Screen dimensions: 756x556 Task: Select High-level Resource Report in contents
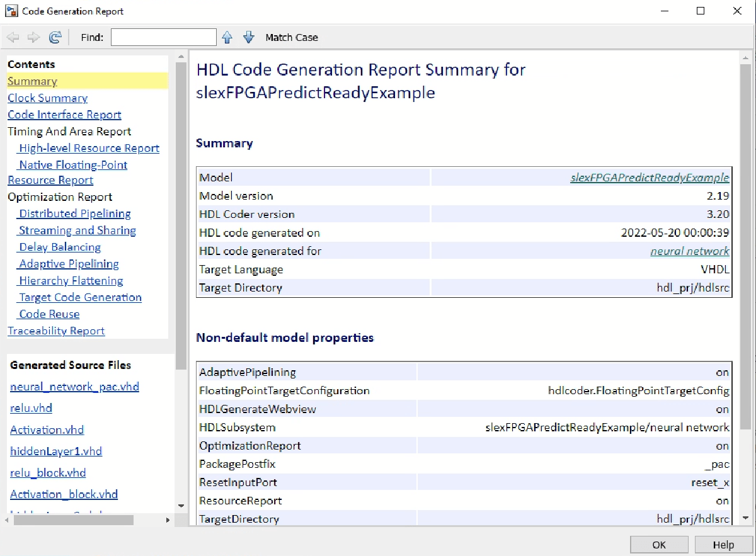click(x=89, y=149)
